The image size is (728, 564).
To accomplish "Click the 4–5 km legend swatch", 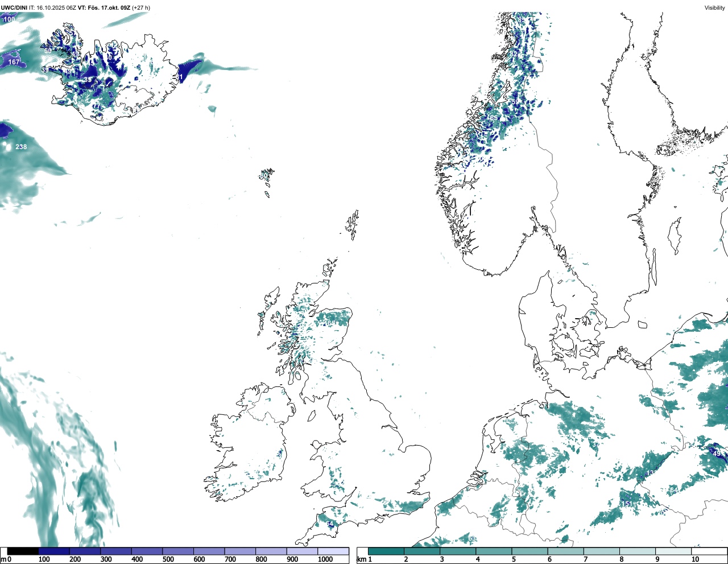I will coord(494,551).
